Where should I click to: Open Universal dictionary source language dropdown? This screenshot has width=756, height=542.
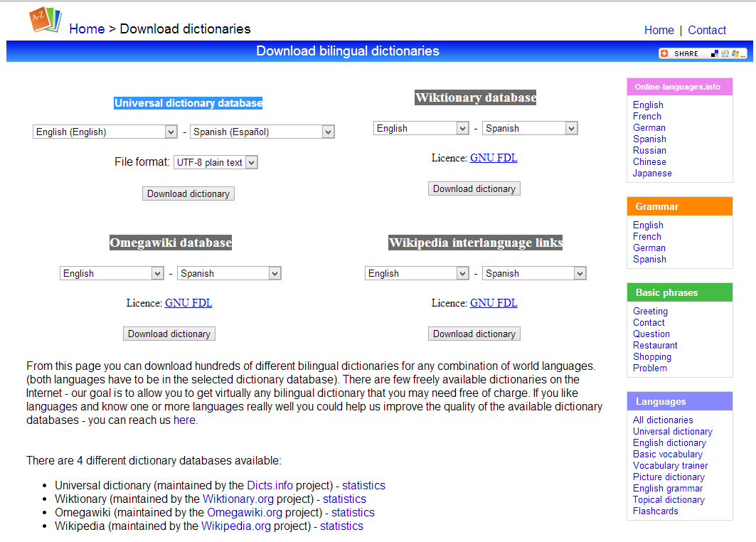105,132
